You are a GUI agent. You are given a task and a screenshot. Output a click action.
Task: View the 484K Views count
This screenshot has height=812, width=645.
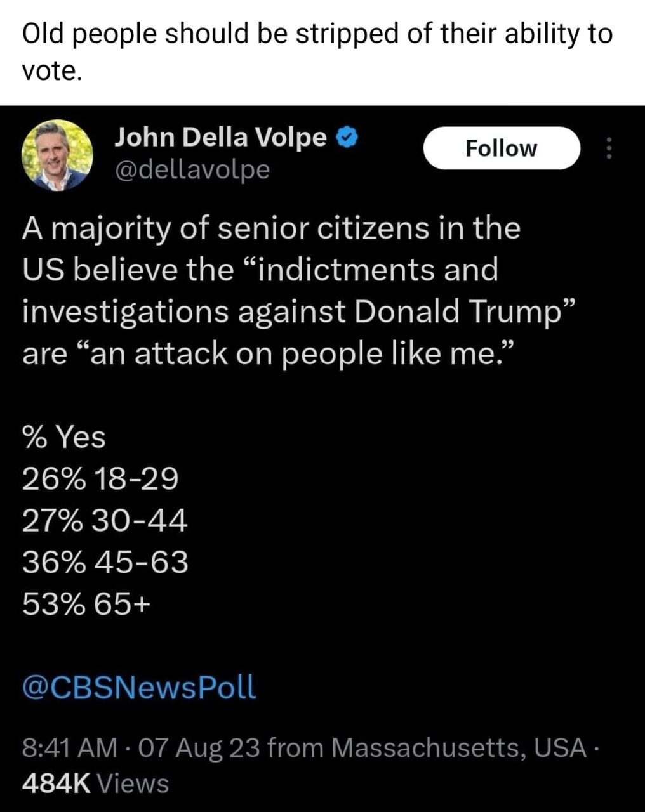tap(95, 783)
